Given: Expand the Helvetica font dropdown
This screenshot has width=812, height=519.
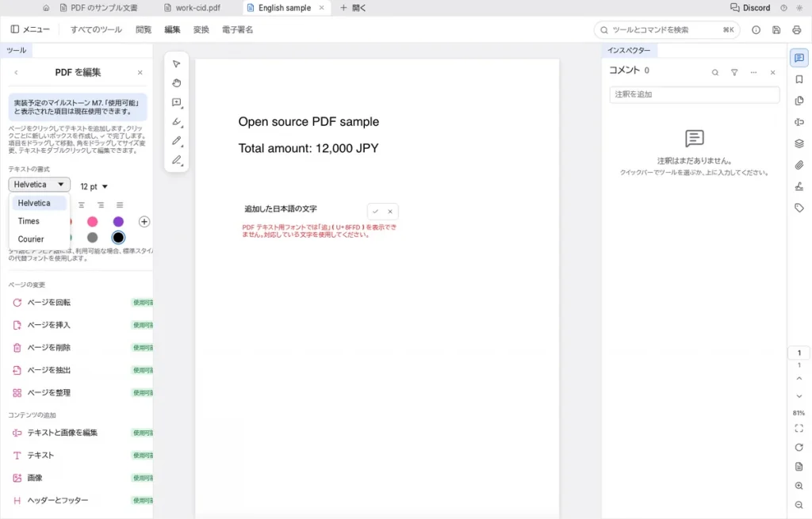Looking at the screenshot, I should 40,184.
